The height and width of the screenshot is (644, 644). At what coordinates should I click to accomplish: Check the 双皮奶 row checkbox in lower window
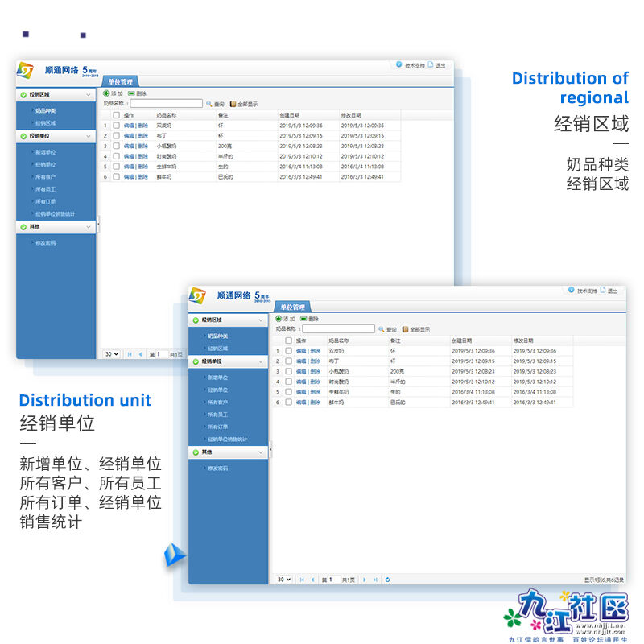pos(289,351)
